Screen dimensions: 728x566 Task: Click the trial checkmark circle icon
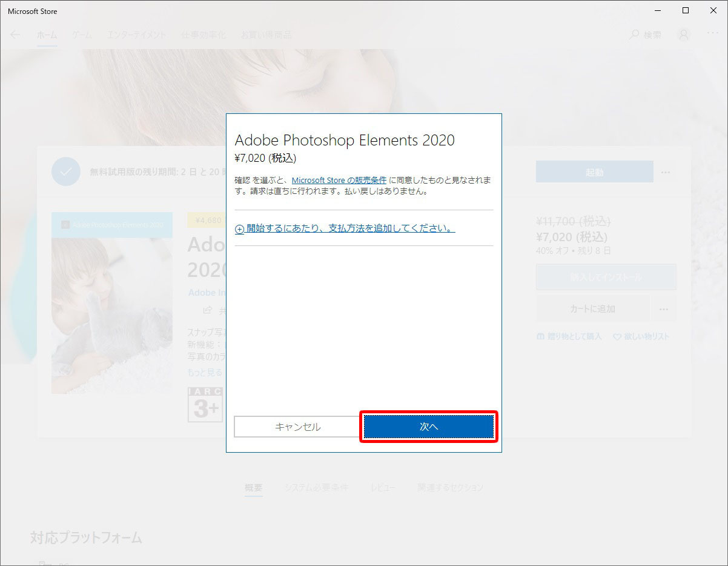[x=66, y=171]
